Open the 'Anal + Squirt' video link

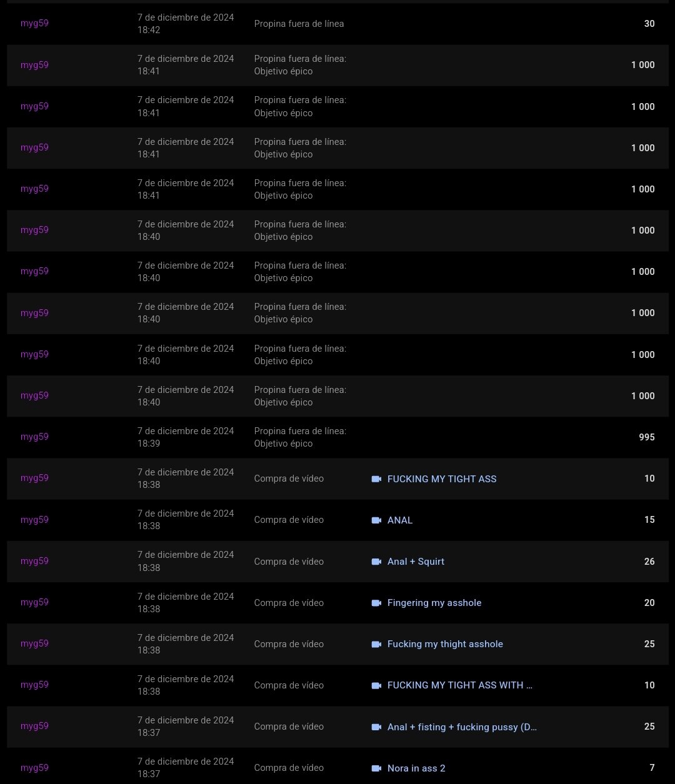(x=416, y=562)
